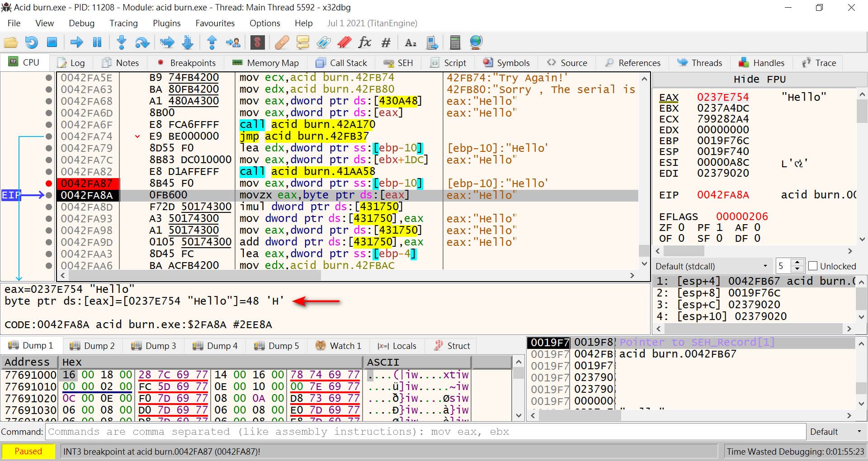Click the Step Into toolbar icon
The image size is (868, 461).
pos(121,42)
